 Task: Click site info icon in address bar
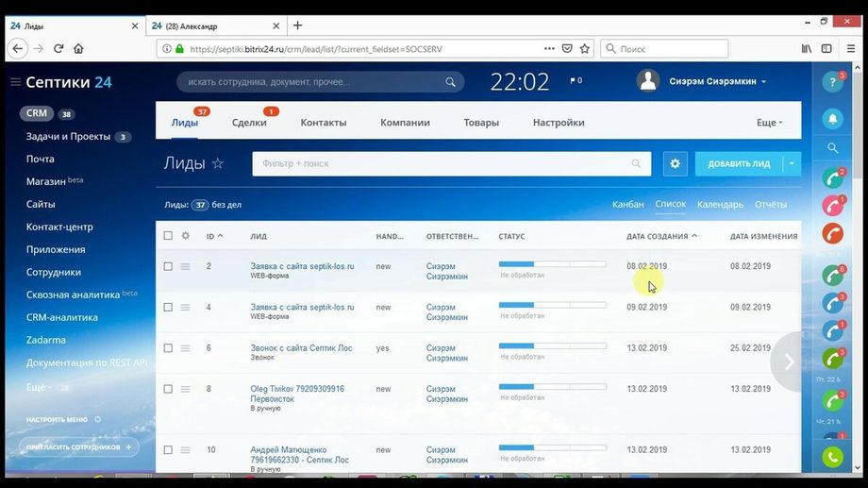click(167, 49)
